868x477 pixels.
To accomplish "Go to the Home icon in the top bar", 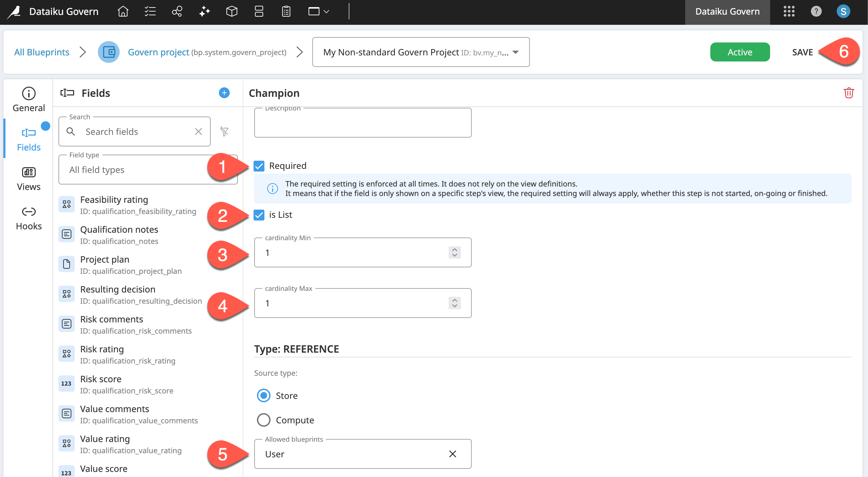I will (123, 12).
